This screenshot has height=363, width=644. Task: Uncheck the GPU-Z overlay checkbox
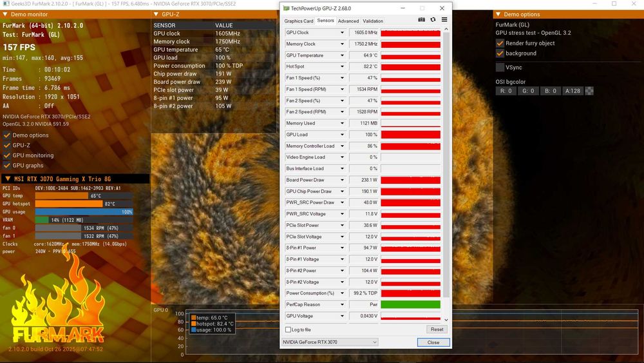pos(6,145)
